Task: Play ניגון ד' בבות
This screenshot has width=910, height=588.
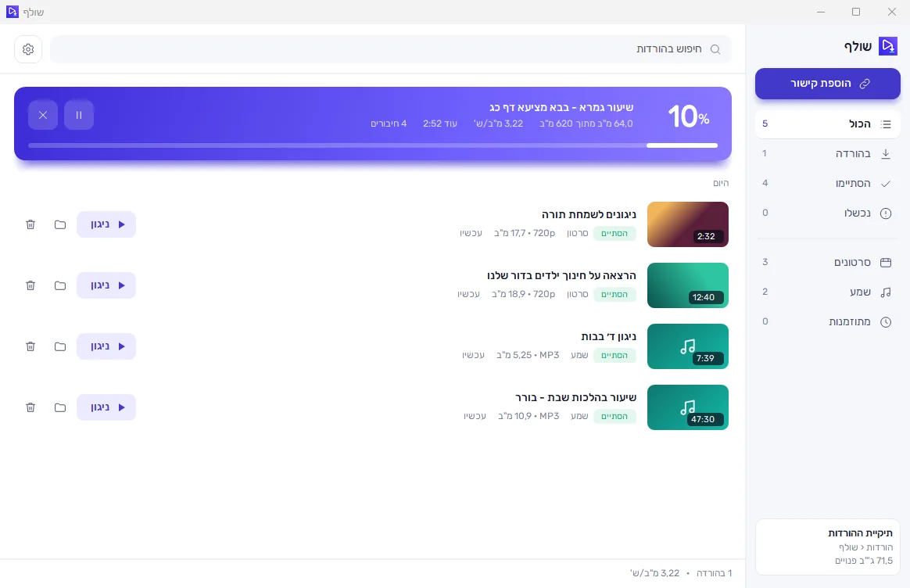Action: (x=106, y=346)
